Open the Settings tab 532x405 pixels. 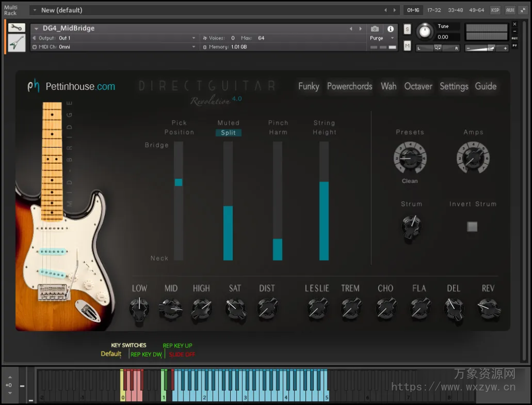pyautogui.click(x=454, y=87)
